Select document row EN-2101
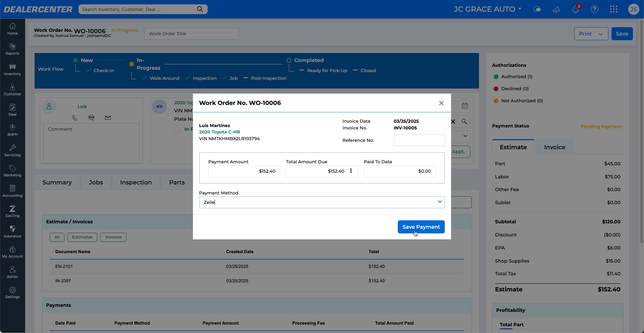Image resolution: width=644 pixels, height=333 pixels. tap(257, 267)
